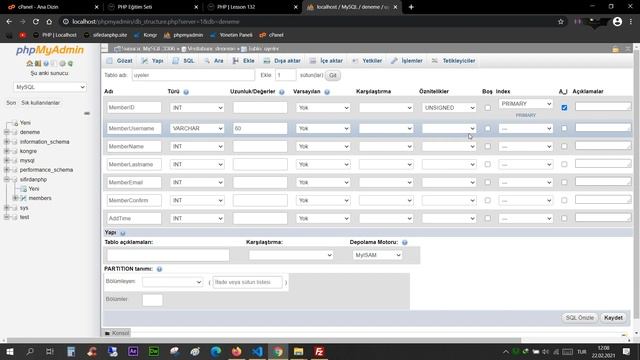Open default value dropdown for MemberEmail
The image size is (640, 360).
click(323, 182)
